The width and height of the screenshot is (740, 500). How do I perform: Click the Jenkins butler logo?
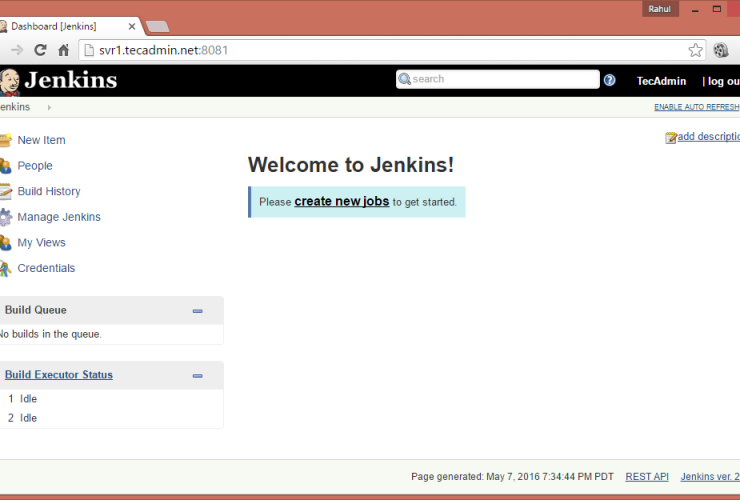9,81
